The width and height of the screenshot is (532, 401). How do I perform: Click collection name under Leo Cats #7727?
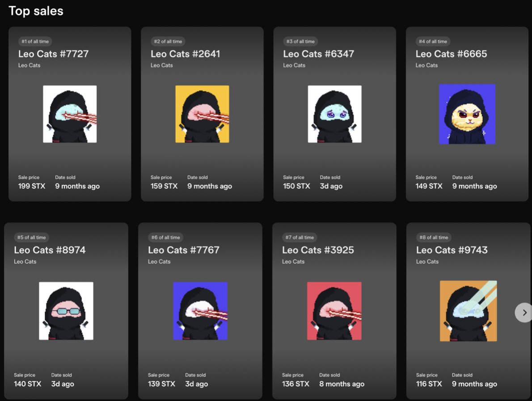pyautogui.click(x=29, y=65)
